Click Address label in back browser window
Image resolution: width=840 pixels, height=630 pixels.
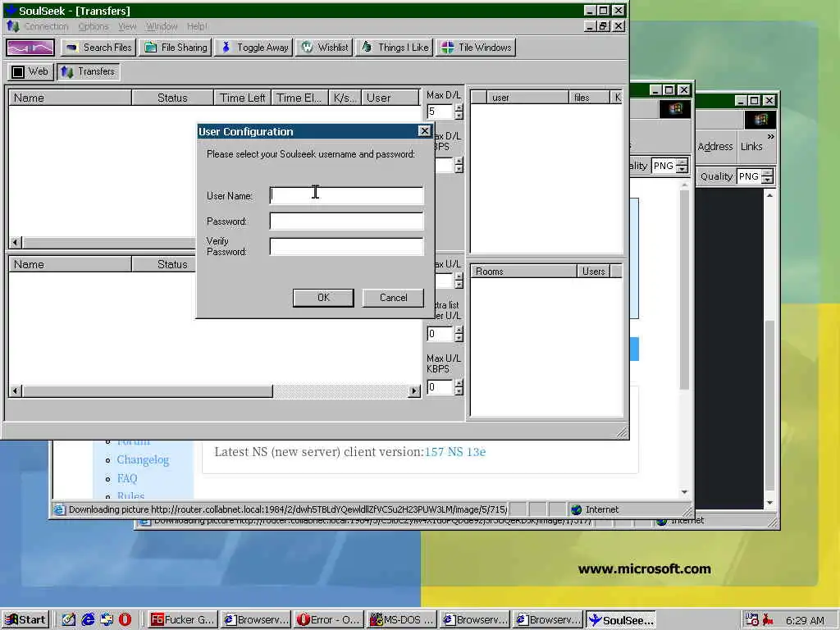coord(715,146)
